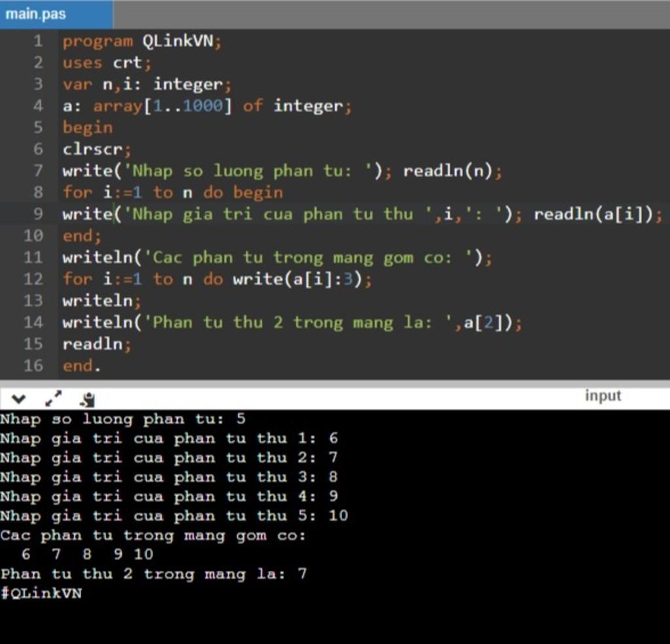The height and width of the screenshot is (644, 670).
Task: Click console line 'phan tu thu 2: 7'
Action: click(x=169, y=457)
